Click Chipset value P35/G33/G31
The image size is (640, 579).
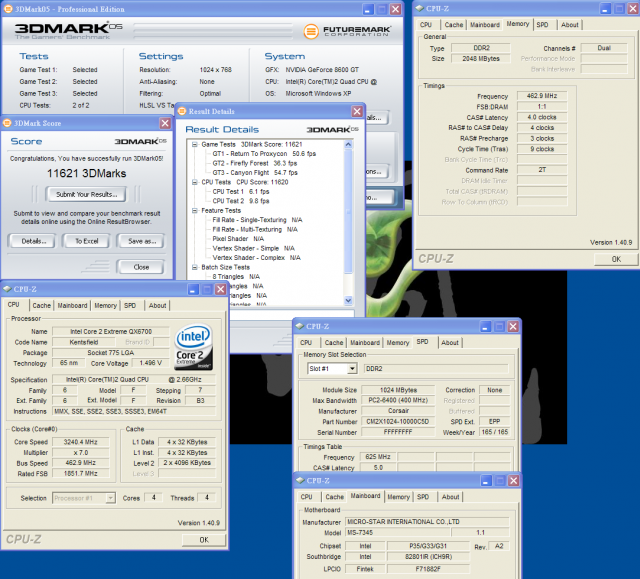click(x=428, y=546)
